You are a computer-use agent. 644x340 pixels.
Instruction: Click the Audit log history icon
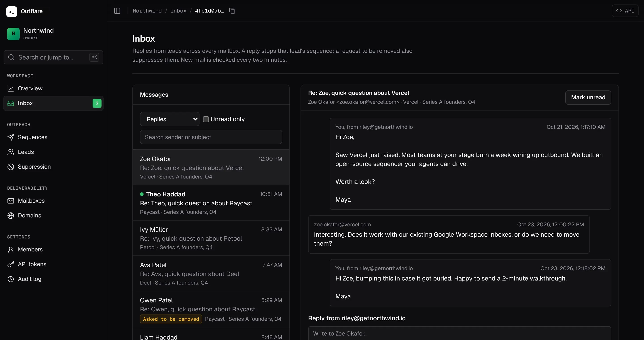[x=11, y=279]
